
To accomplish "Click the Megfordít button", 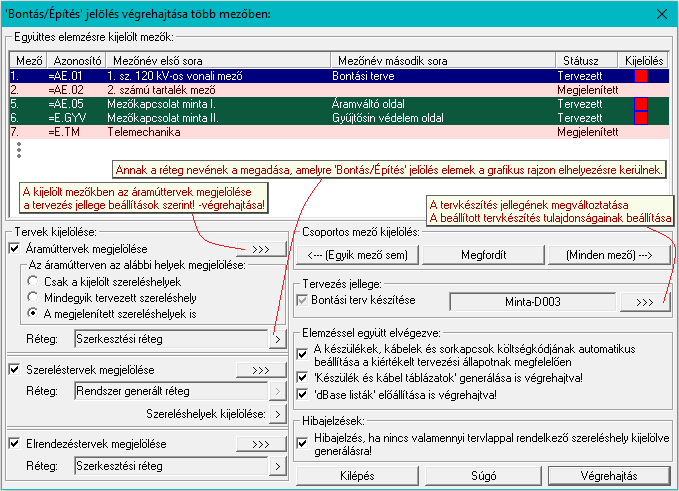I will point(483,255).
